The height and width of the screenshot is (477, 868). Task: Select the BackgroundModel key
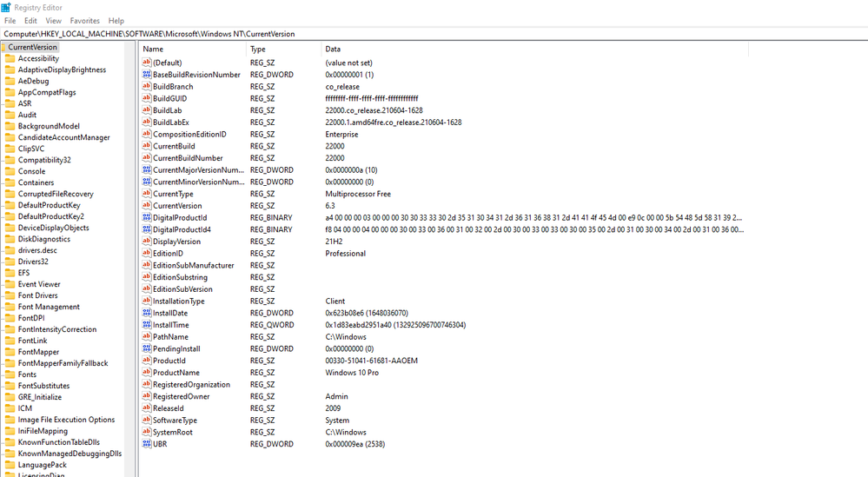coord(49,126)
